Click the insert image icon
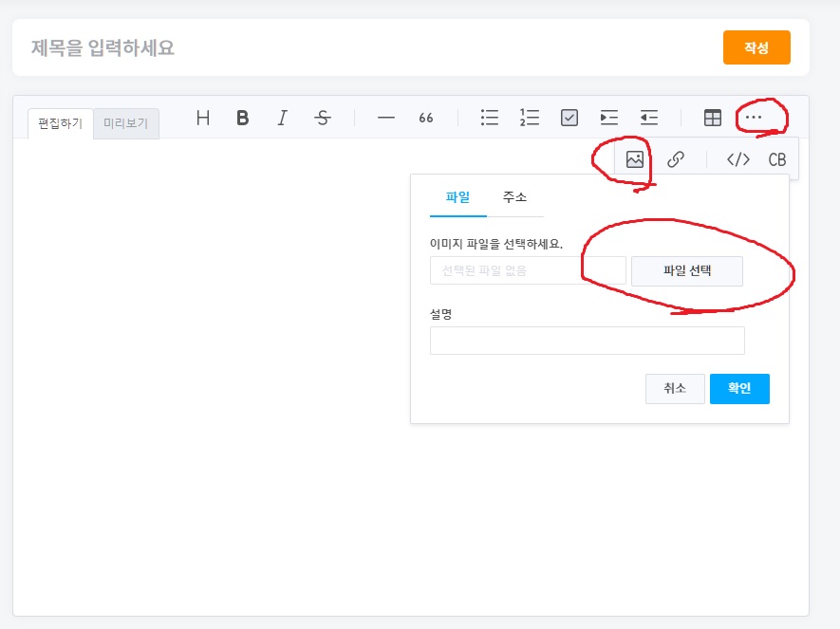This screenshot has width=840, height=629. (x=635, y=159)
